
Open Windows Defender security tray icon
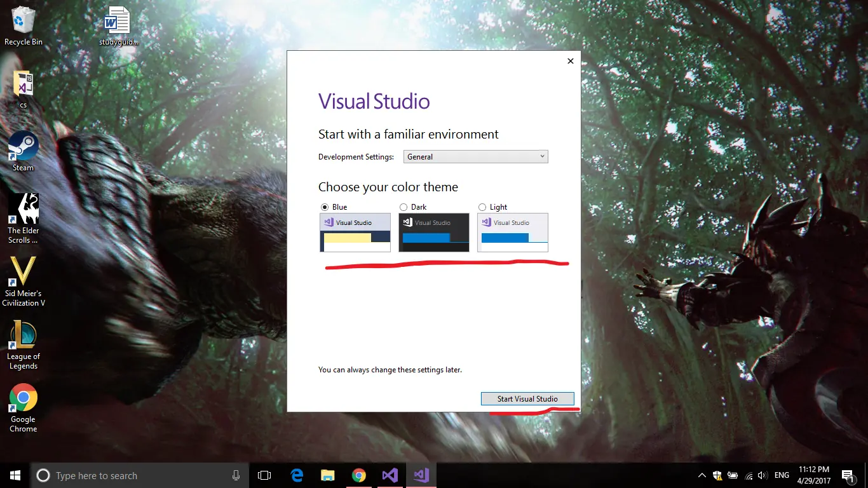pos(717,475)
